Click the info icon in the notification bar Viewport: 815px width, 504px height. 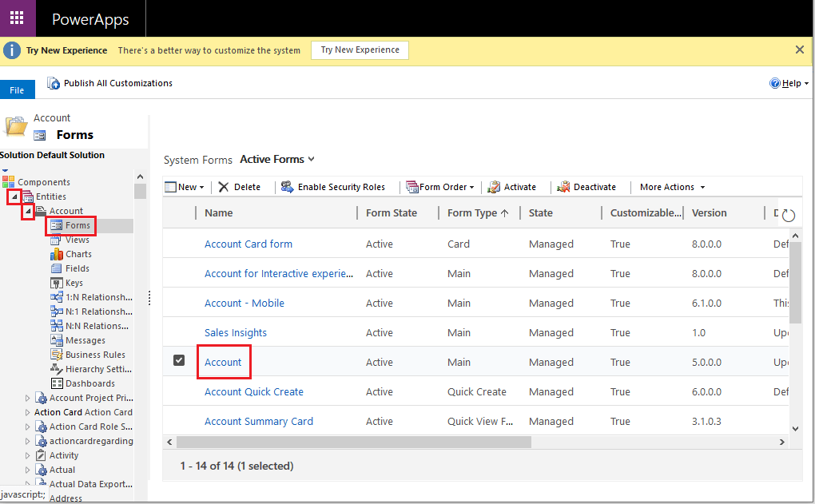tap(12, 50)
